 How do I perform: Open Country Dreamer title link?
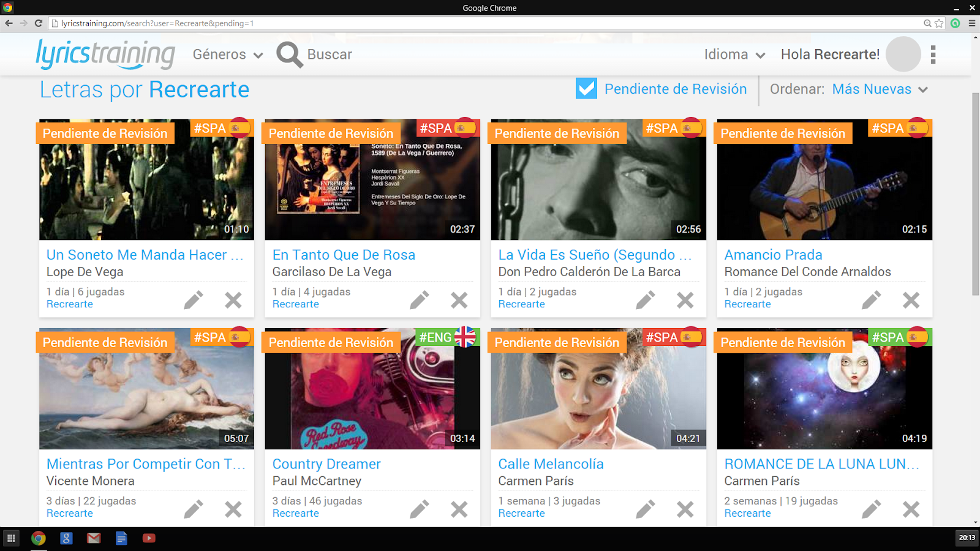click(326, 464)
